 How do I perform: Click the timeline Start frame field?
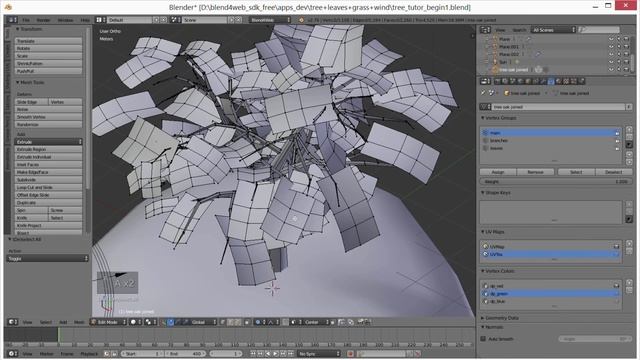[x=142, y=353]
